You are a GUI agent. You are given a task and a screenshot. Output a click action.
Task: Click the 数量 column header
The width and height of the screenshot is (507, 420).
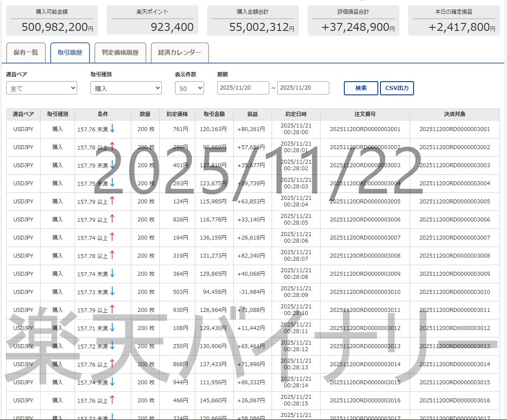145,114
